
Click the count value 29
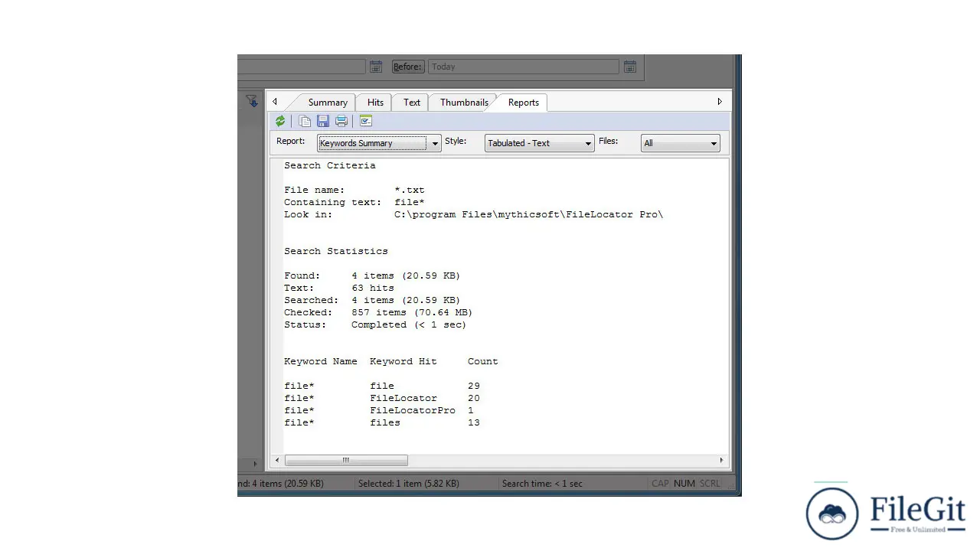[x=474, y=386]
